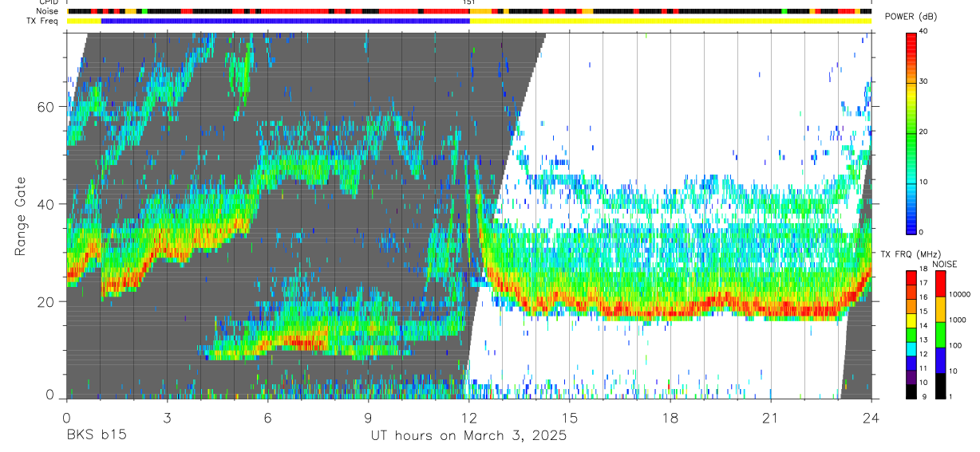Viewport: 980px width, 452px height.
Task: Click the 20 tick label on the POWER scale
Action: (924, 132)
